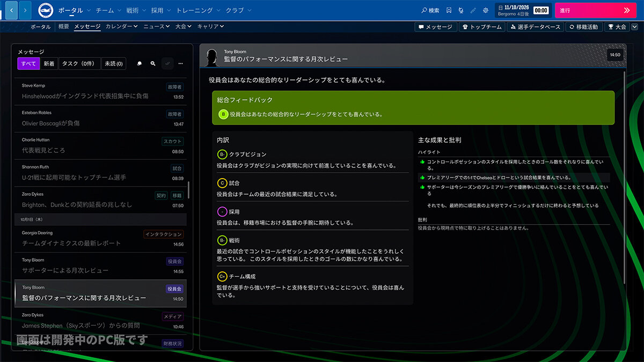Open Georgia Deering's チームダイナミクス report

101,239
